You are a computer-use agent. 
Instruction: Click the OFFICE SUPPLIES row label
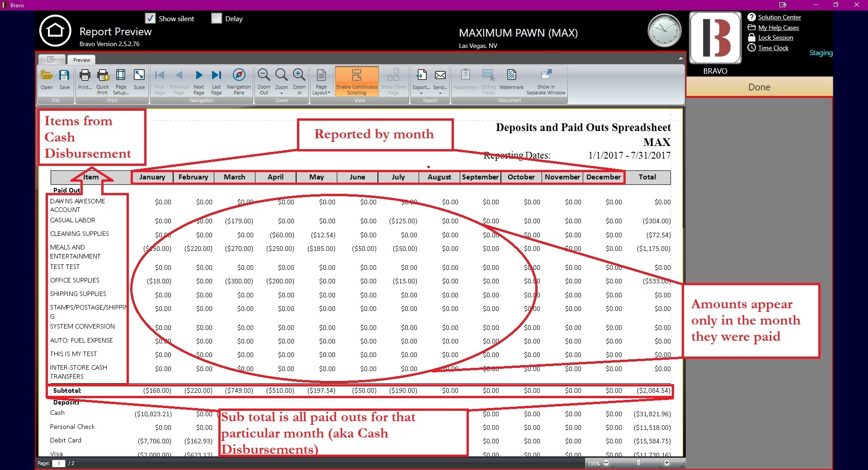coord(75,280)
